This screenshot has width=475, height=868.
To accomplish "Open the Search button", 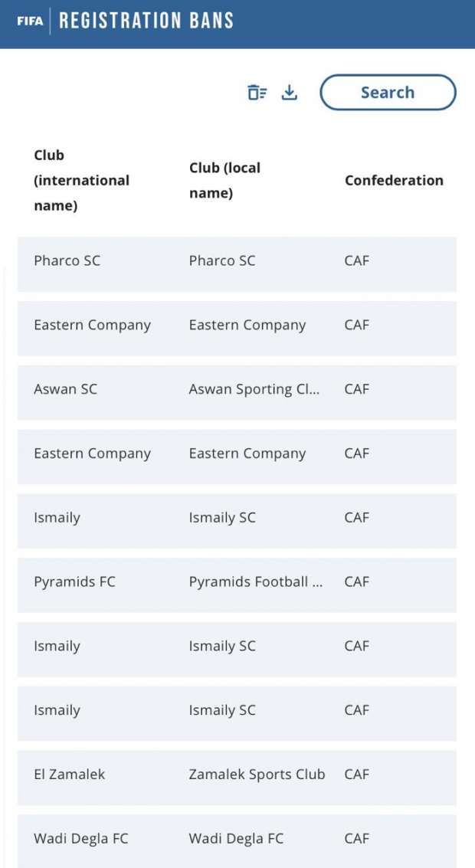I will (388, 93).
